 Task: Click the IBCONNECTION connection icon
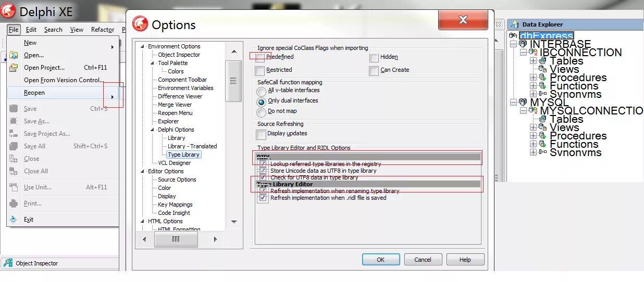(x=533, y=53)
